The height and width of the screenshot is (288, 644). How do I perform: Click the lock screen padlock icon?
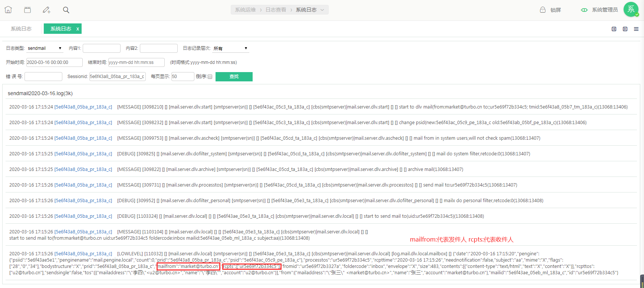pyautogui.click(x=543, y=10)
